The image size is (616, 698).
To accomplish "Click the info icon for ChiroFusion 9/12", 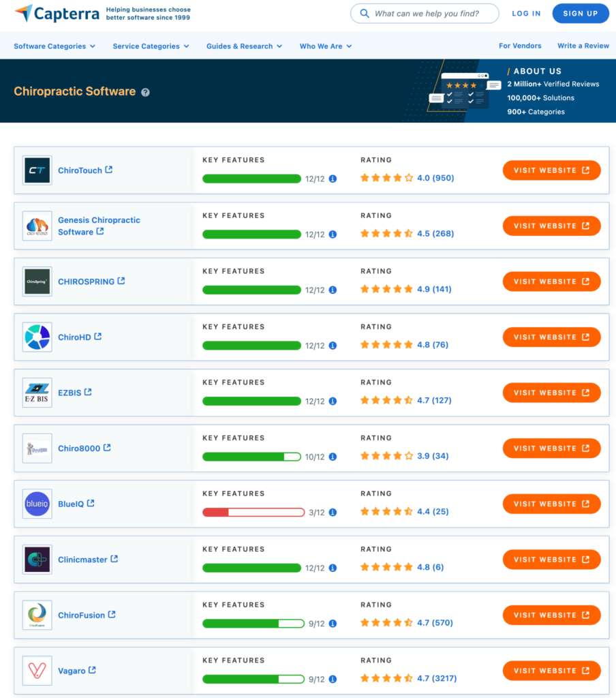I will [333, 624].
